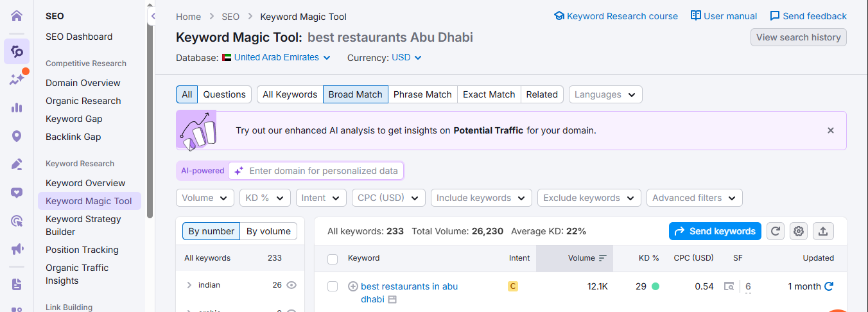
Task: Click the home icon in left rail
Action: pos(17,16)
